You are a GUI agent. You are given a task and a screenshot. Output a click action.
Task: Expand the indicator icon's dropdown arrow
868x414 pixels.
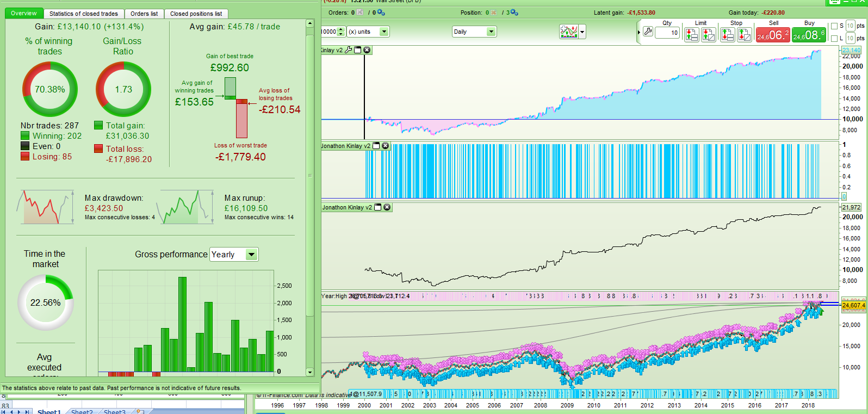pos(582,32)
